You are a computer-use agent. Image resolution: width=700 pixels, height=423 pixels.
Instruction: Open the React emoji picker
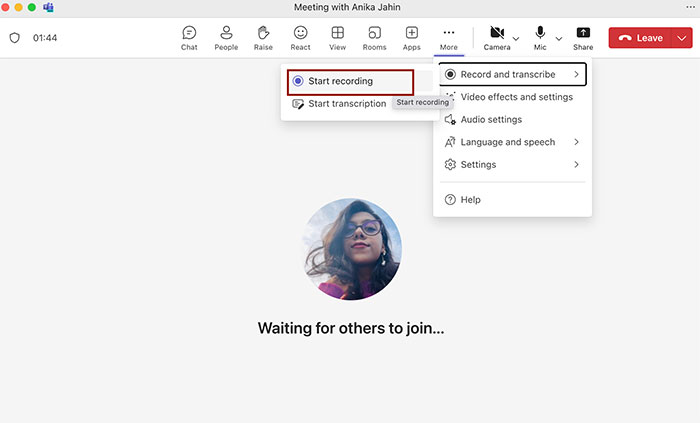coord(300,38)
